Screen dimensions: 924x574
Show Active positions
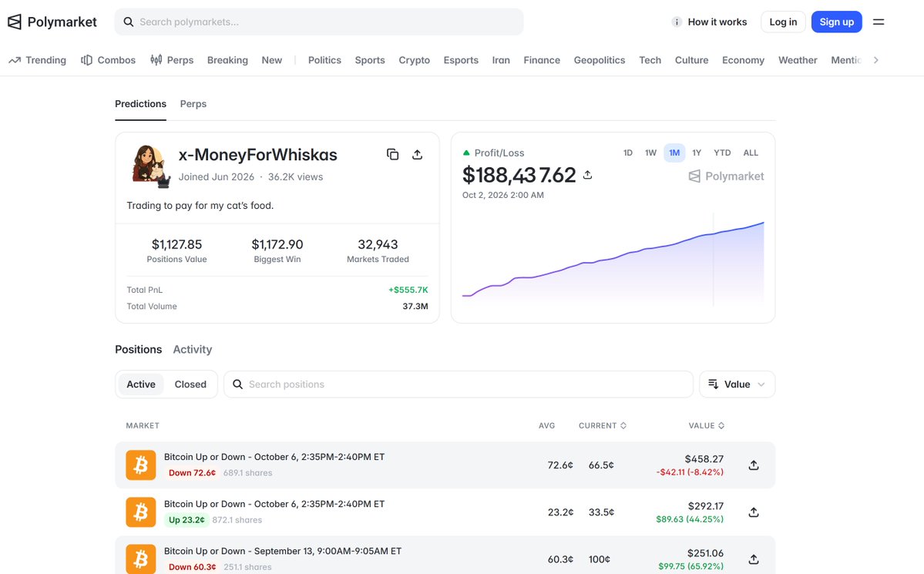coord(141,384)
